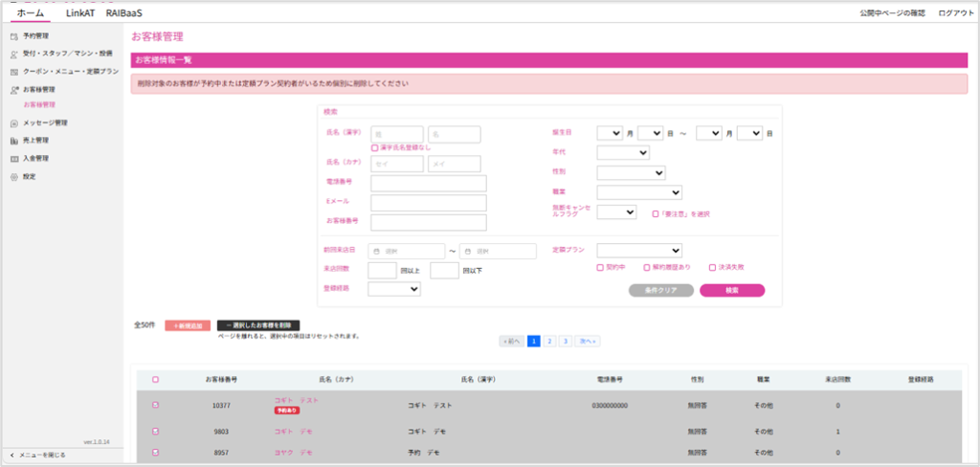Collapse sidebar with メニューを閉じる arrow

point(11,455)
